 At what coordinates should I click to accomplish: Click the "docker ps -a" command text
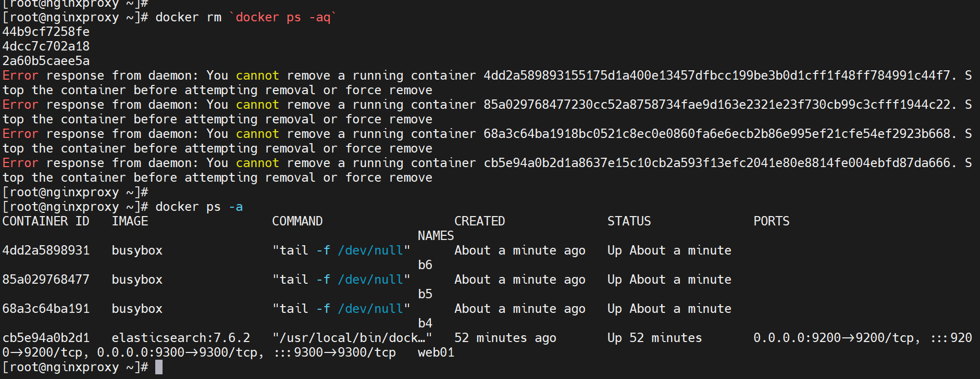click(x=199, y=207)
